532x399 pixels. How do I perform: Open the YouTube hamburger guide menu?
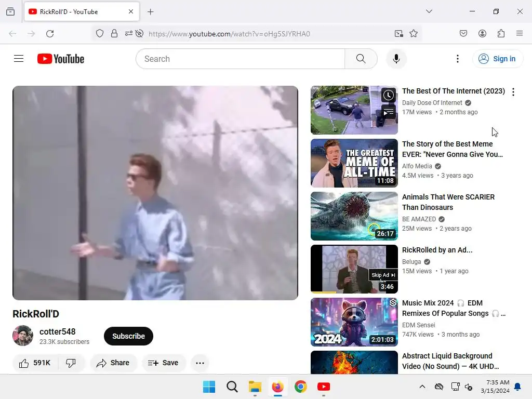pyautogui.click(x=19, y=59)
